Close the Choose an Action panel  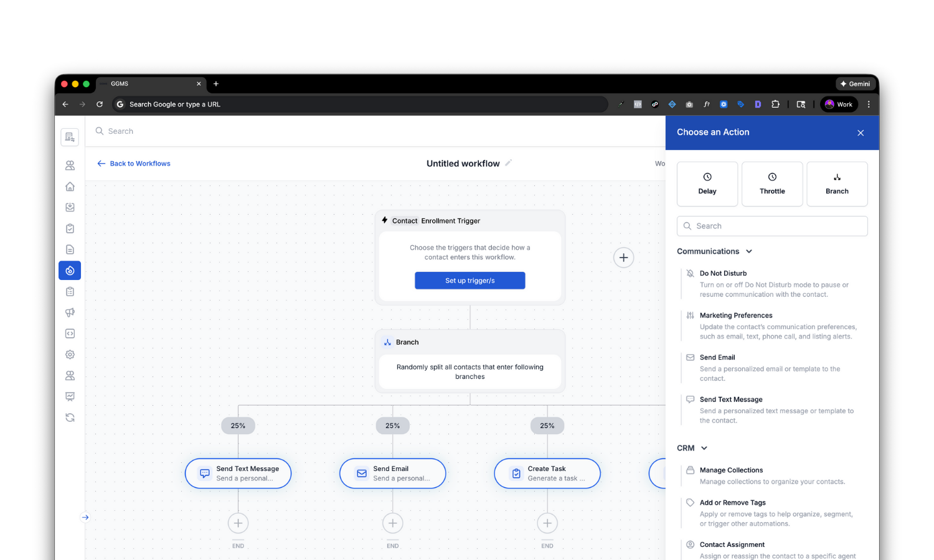pos(861,133)
